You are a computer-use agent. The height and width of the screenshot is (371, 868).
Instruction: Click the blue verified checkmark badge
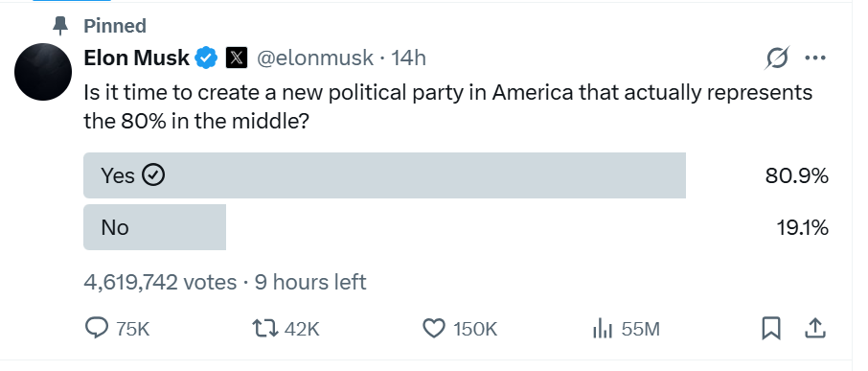pos(207,58)
